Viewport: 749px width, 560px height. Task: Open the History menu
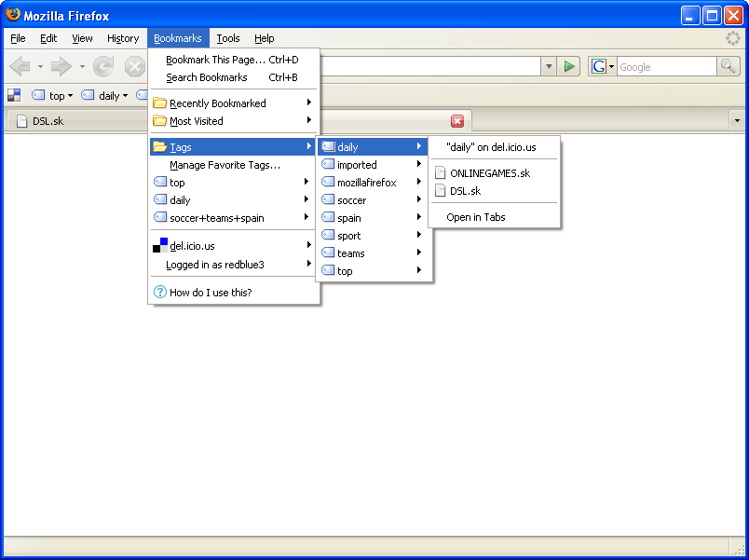(123, 38)
